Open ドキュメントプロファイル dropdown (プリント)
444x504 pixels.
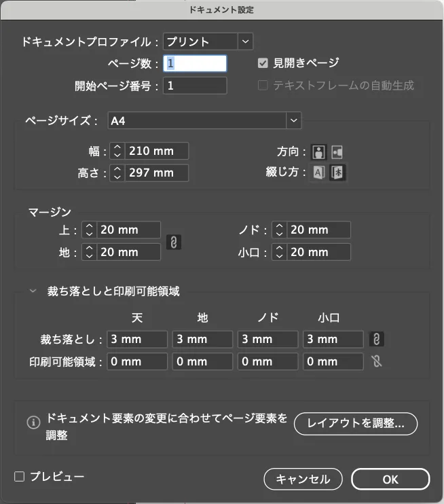(x=208, y=41)
